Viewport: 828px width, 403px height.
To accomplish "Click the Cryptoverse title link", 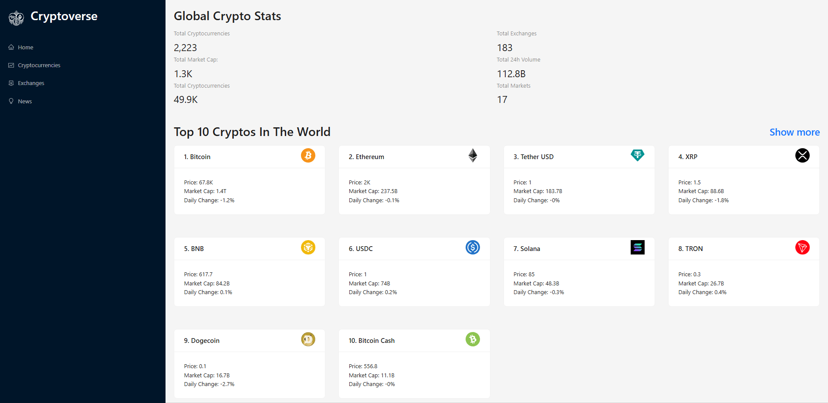I will (64, 17).
